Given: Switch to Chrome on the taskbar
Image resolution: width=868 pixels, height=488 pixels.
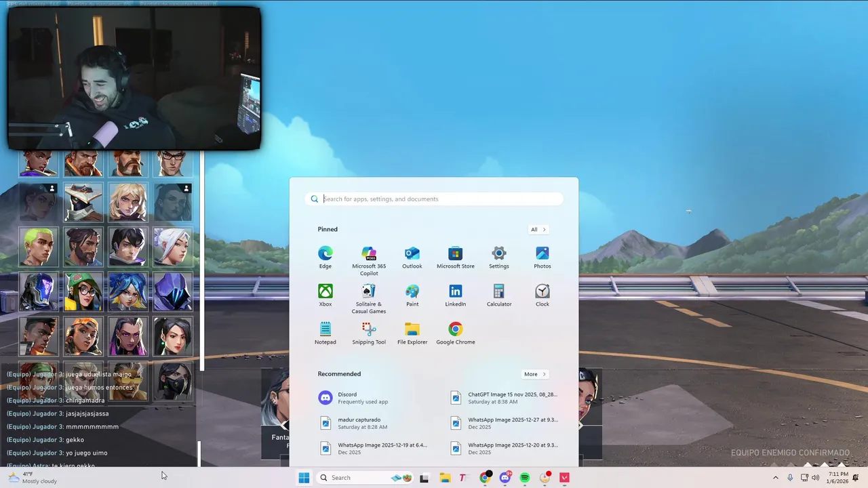Looking at the screenshot, I should (485, 478).
